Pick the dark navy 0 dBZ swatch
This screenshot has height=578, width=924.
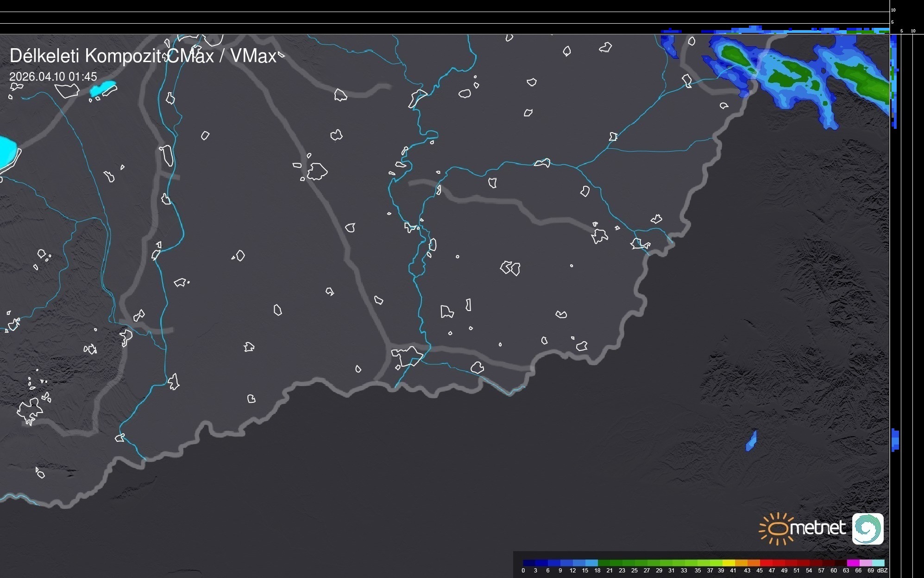click(x=529, y=563)
